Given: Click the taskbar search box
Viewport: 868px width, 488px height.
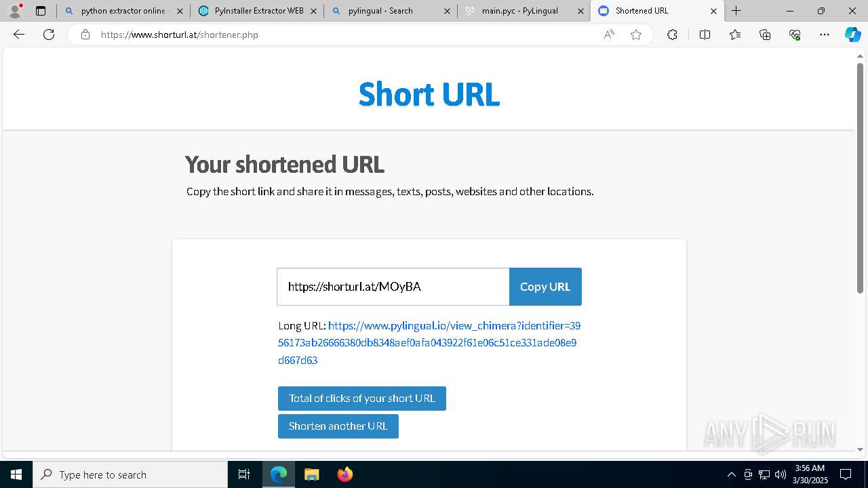Looking at the screenshot, I should click(130, 474).
